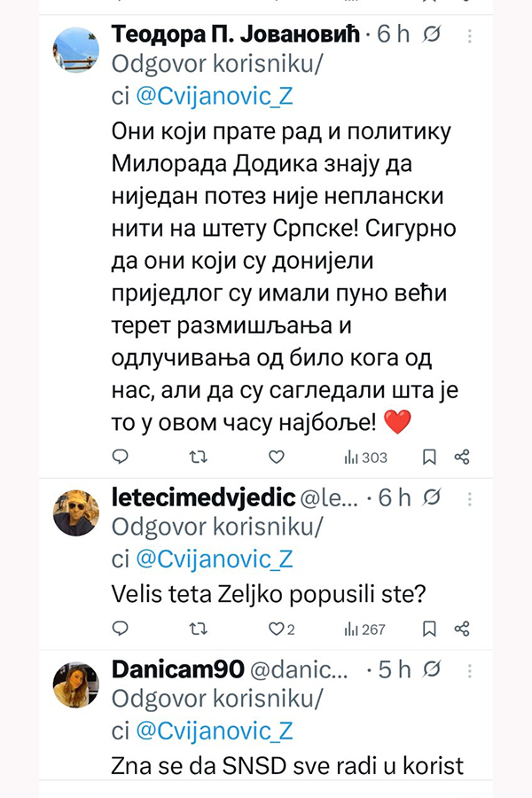This screenshot has height=798, width=532.
Task: Share Теодора П. Јовановић's tweet
Action: pos(461,457)
